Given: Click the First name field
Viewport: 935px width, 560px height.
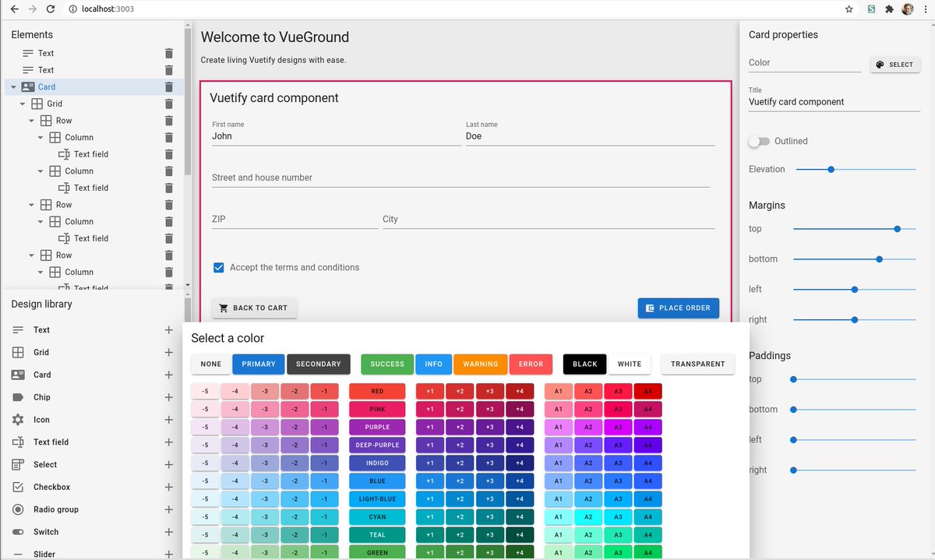Looking at the screenshot, I should 336,133.
